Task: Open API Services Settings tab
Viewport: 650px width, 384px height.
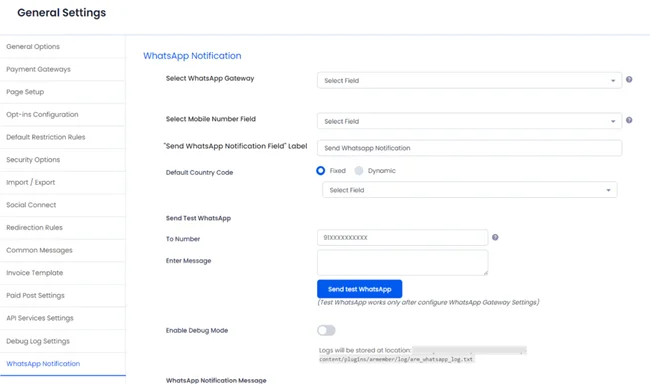Action: pyautogui.click(x=62, y=318)
